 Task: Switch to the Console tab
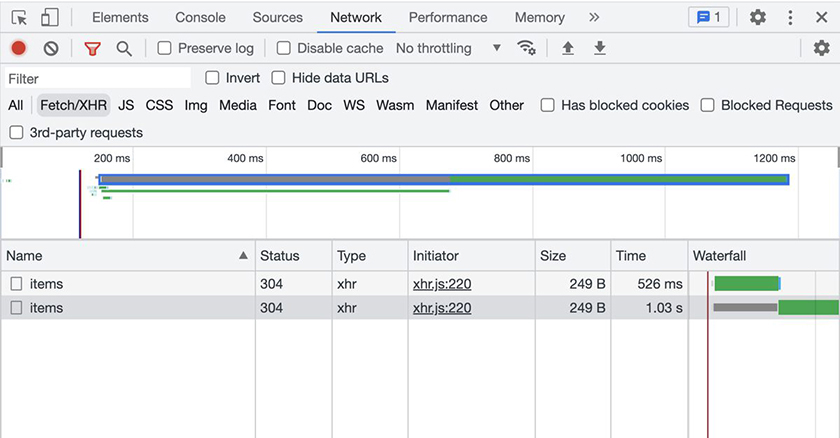[200, 17]
